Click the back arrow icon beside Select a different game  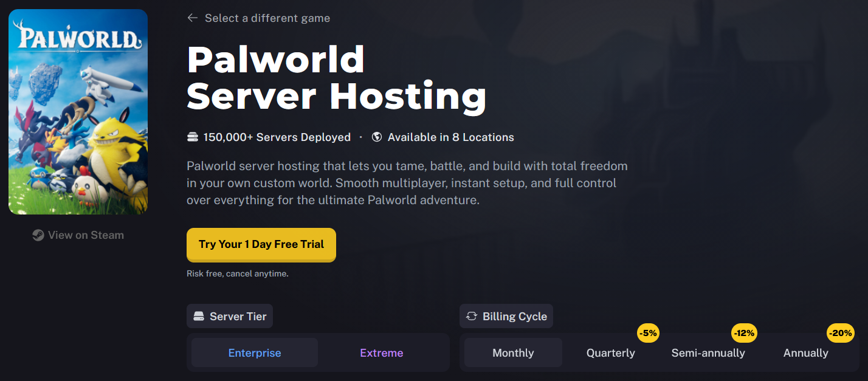click(193, 18)
